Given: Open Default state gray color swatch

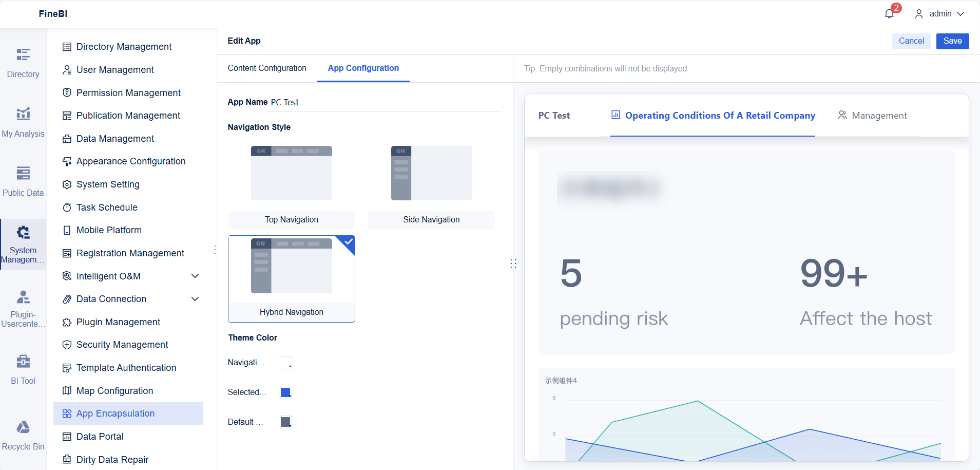Looking at the screenshot, I should click(285, 422).
